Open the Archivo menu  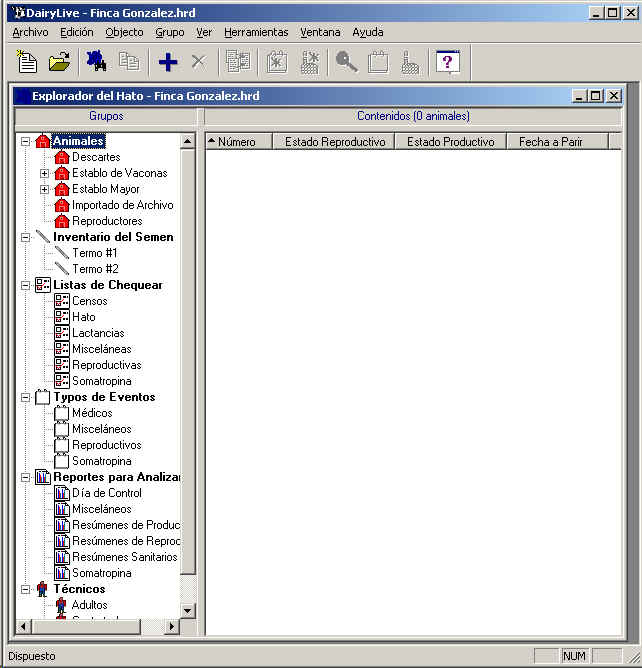click(x=30, y=32)
